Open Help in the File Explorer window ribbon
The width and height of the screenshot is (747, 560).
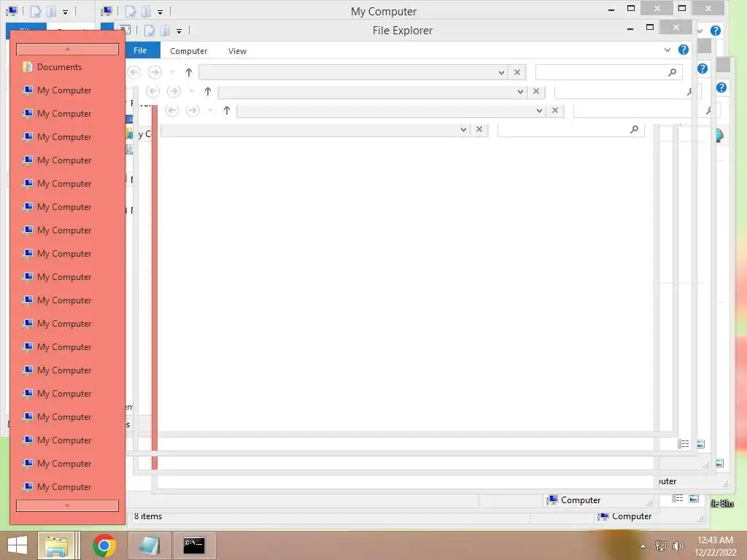coord(683,50)
